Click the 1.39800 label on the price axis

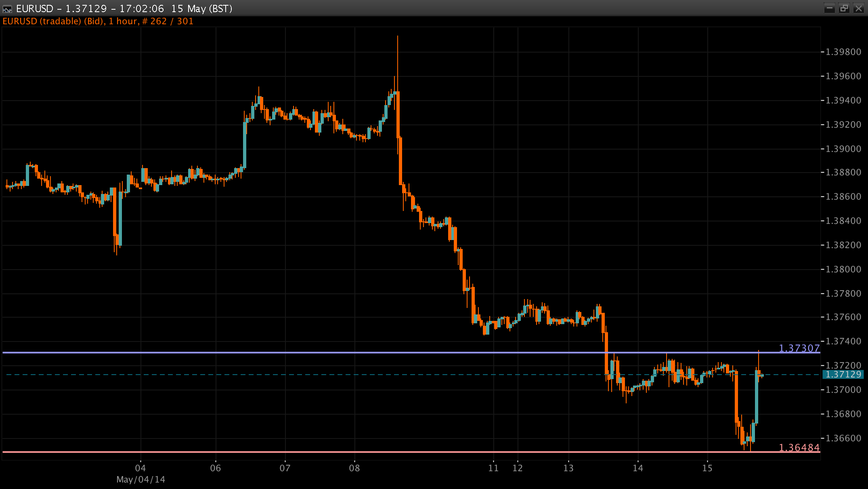tap(843, 52)
